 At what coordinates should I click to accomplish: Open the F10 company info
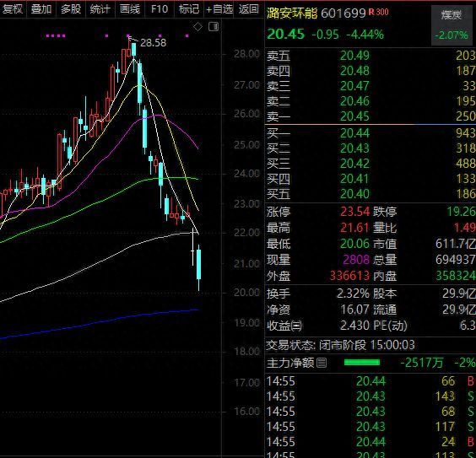(160, 9)
